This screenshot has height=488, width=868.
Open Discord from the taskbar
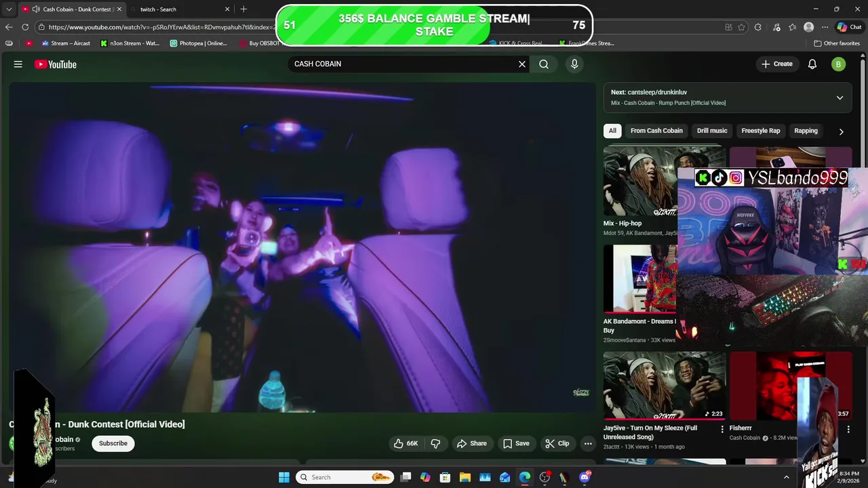pos(585,477)
